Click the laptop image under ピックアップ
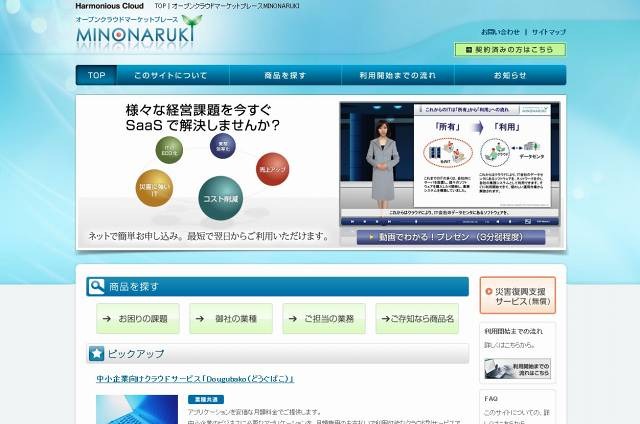Screen dimensions: 640x424 (x=137, y=409)
